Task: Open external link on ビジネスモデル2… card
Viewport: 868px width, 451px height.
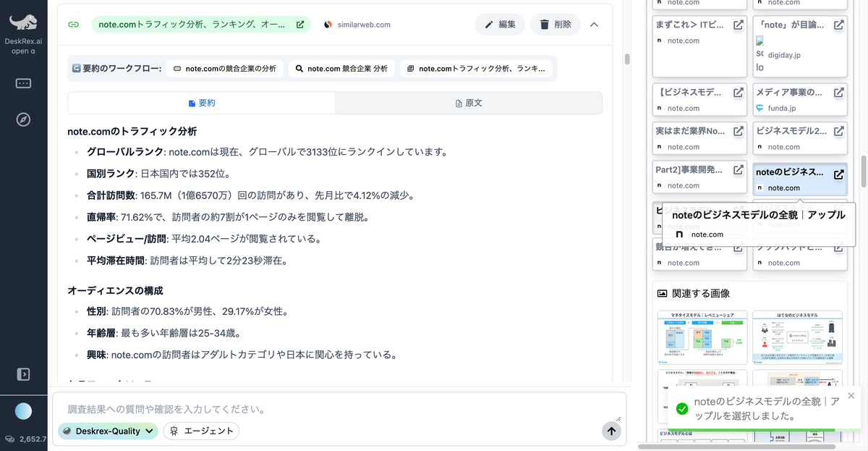Action: (838, 131)
